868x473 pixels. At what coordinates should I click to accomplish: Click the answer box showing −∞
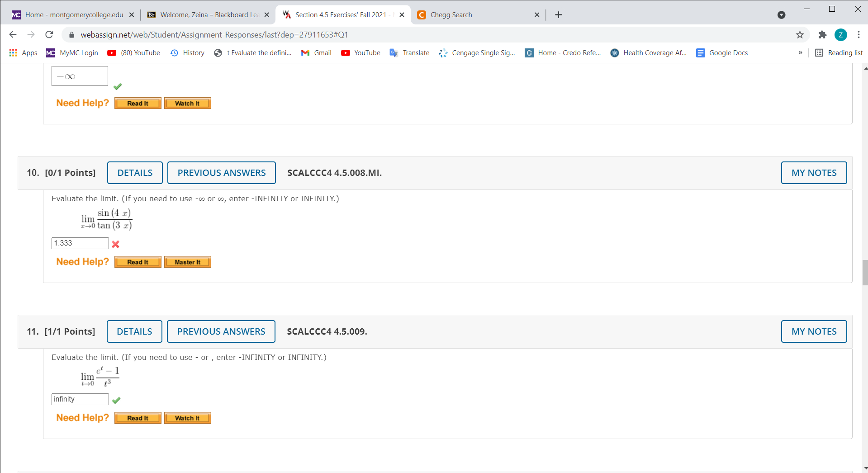[x=80, y=76]
